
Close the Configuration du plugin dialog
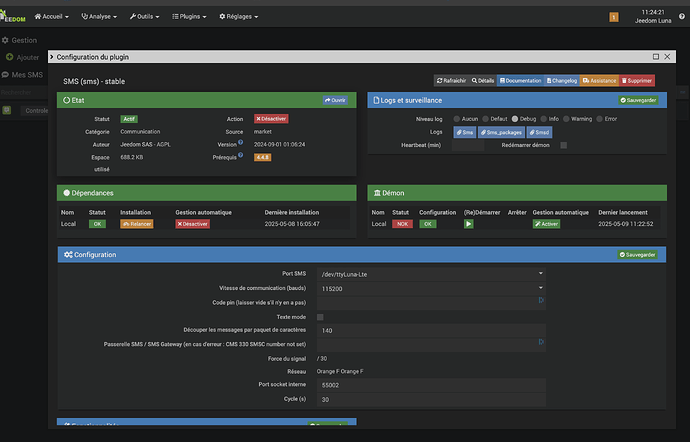pyautogui.click(x=667, y=57)
